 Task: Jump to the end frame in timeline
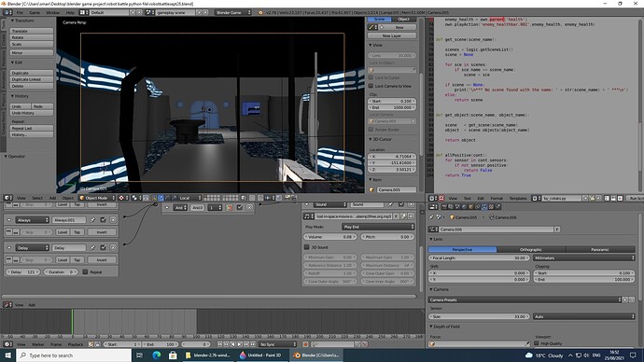click(253, 344)
